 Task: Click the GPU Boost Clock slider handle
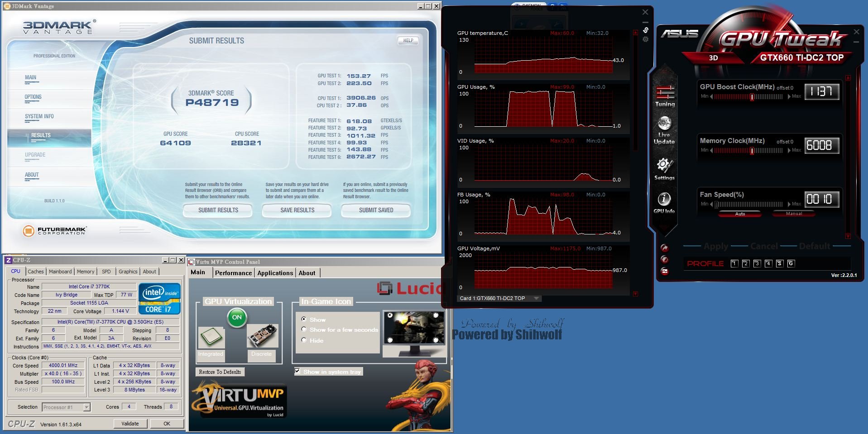(752, 97)
